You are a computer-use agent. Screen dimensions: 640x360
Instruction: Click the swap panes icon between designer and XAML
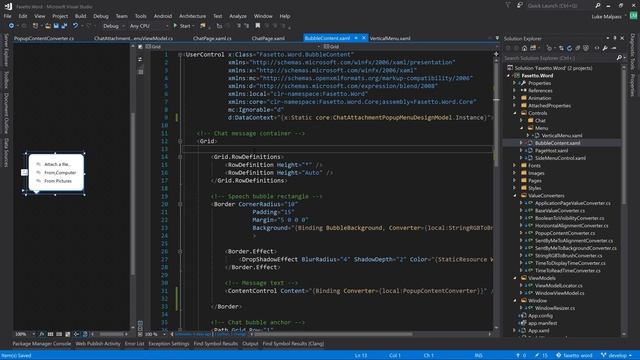tap(140, 59)
